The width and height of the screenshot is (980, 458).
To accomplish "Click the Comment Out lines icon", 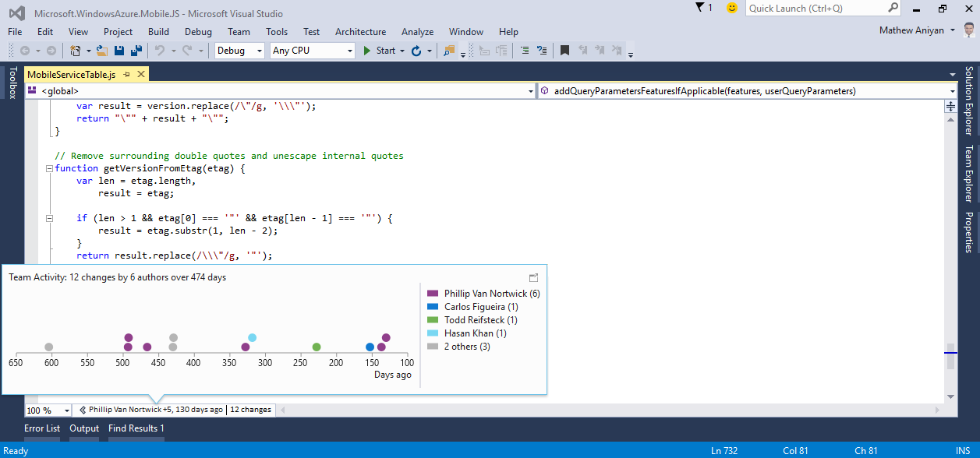I will pos(525,50).
